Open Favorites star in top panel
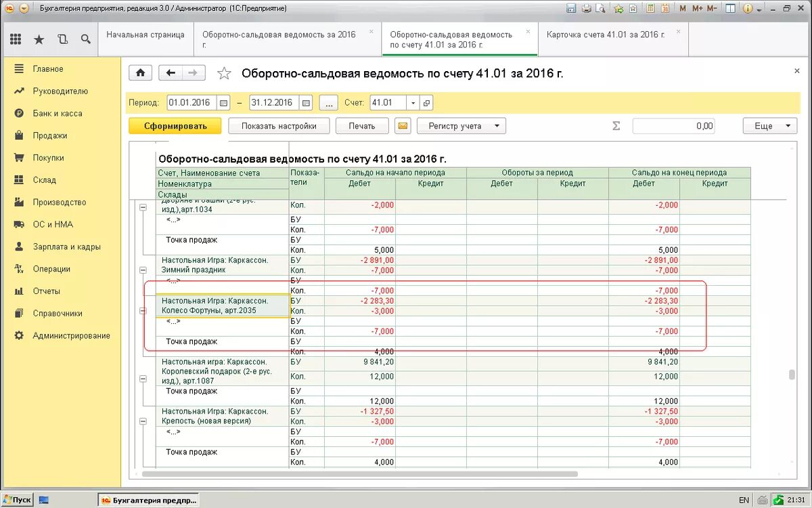The height and width of the screenshot is (508, 812). (x=39, y=39)
